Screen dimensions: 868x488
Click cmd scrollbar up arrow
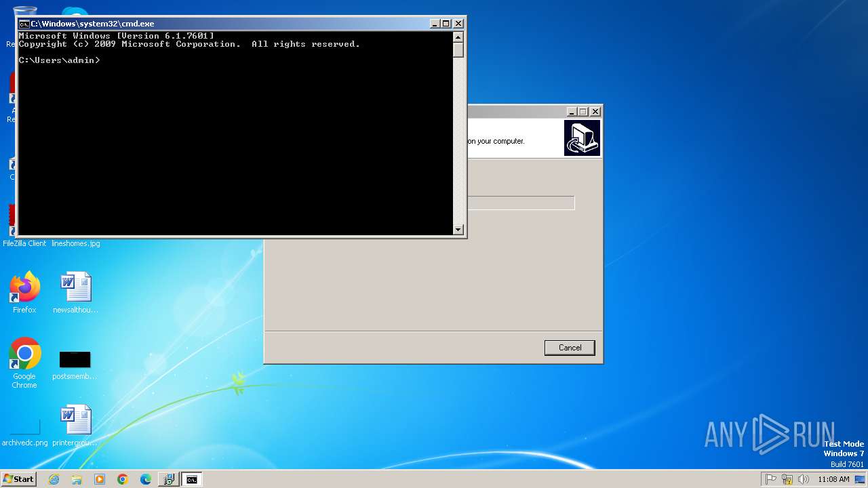(458, 37)
